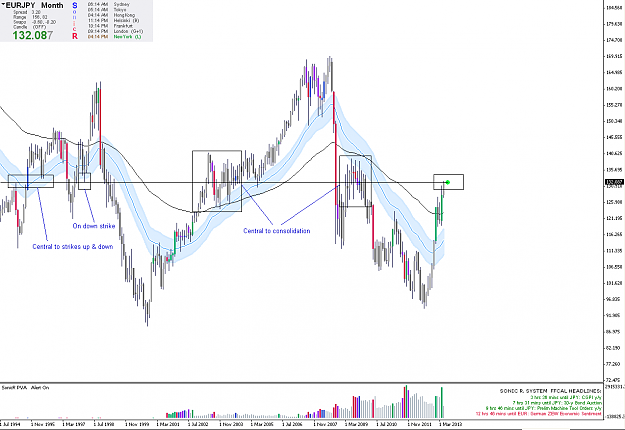This screenshot has width=625, height=430.
Task: Click the JPY 30-y Bond Auction headline
Action: pos(557,403)
